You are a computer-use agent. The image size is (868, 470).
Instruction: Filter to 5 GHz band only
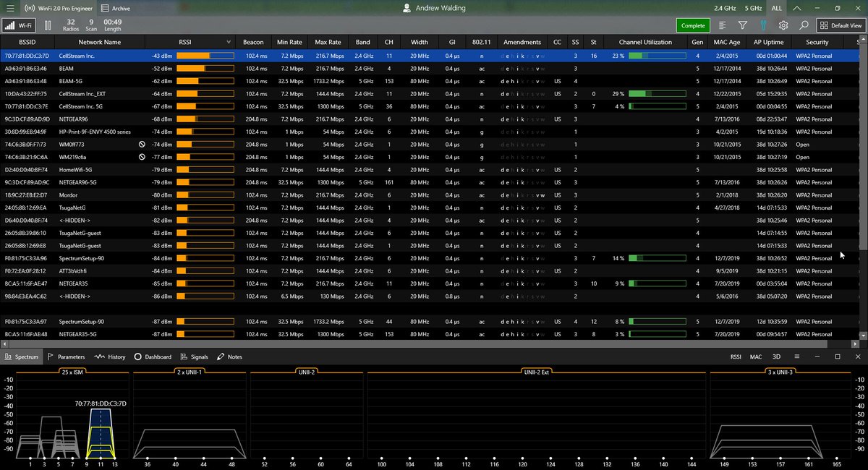753,8
